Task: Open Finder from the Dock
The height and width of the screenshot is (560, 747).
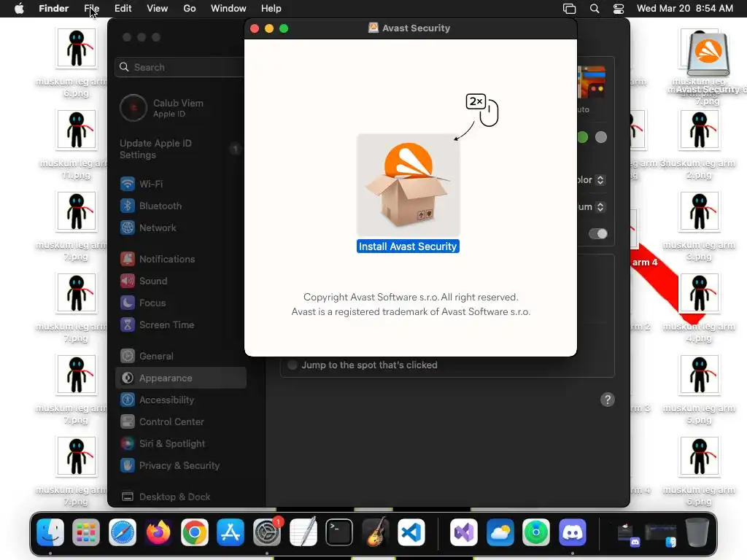Action: (x=50, y=532)
